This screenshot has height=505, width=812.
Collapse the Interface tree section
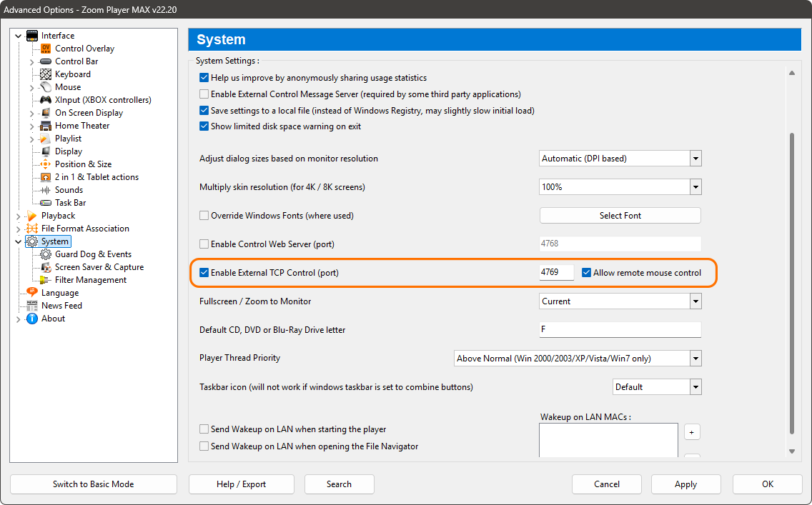click(x=17, y=35)
